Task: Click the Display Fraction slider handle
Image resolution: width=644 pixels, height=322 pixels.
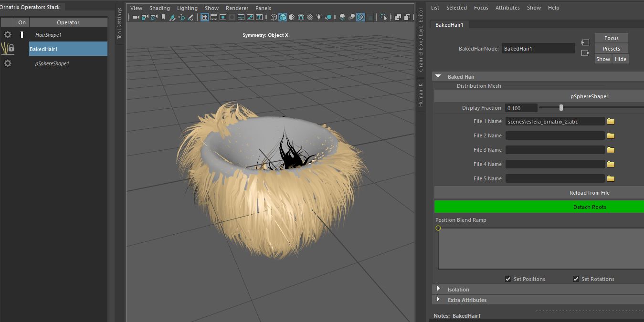Action: pyautogui.click(x=561, y=108)
